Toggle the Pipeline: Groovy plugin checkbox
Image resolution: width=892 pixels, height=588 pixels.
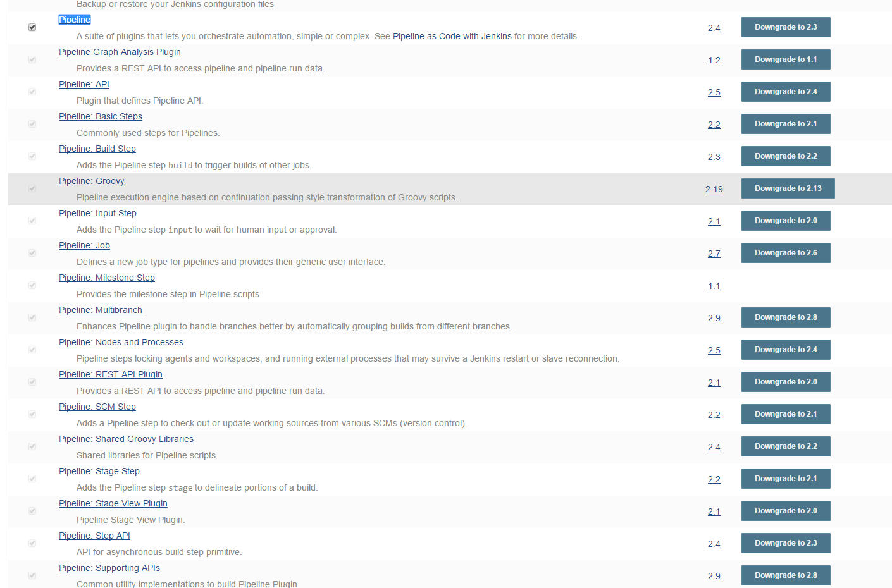tap(32, 188)
